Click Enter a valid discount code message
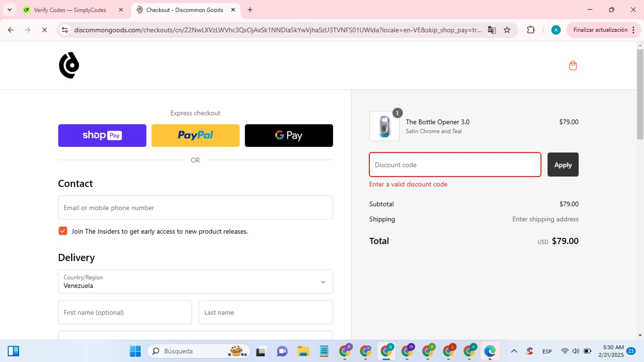Viewport: 644px width, 362px height. (408, 184)
